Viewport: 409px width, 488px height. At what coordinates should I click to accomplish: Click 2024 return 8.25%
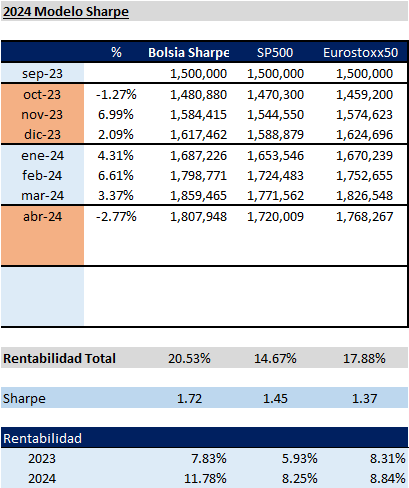(300, 479)
